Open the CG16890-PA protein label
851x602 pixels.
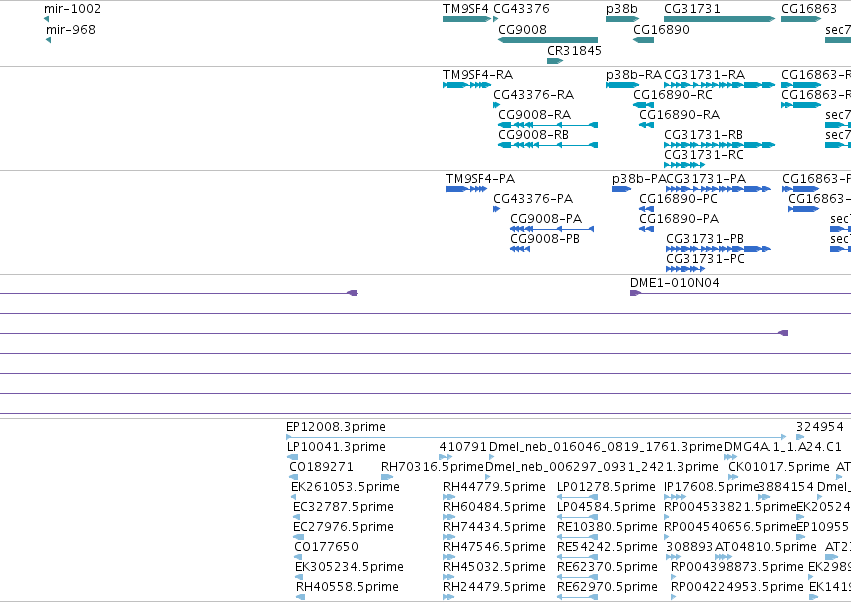pyautogui.click(x=679, y=219)
